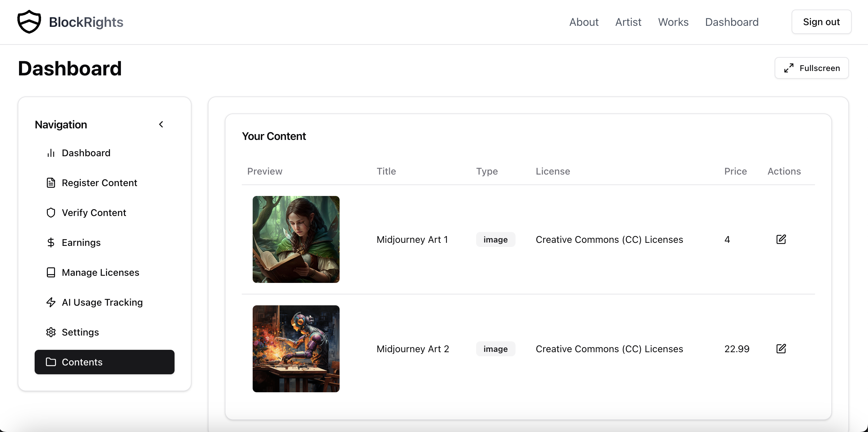Click the Manage Licenses book icon
868x432 pixels.
(x=51, y=272)
